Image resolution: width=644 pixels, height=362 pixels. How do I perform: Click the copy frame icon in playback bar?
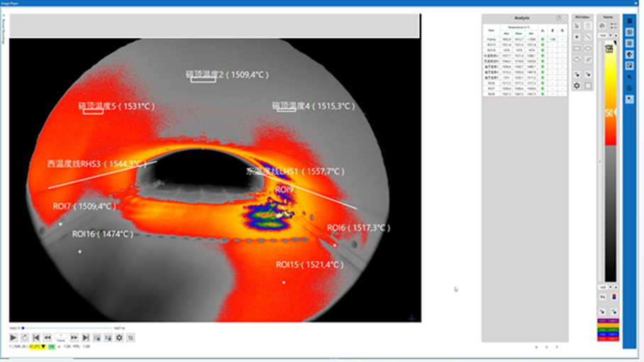point(131,338)
